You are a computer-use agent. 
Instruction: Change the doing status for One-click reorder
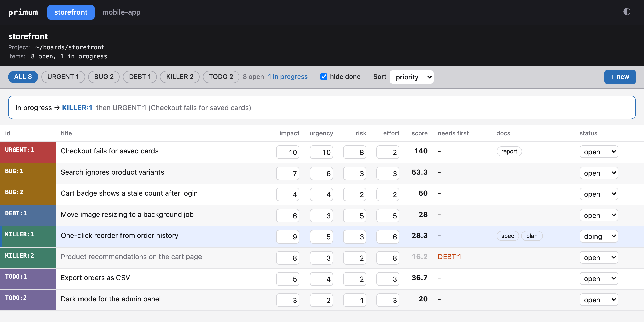point(599,236)
